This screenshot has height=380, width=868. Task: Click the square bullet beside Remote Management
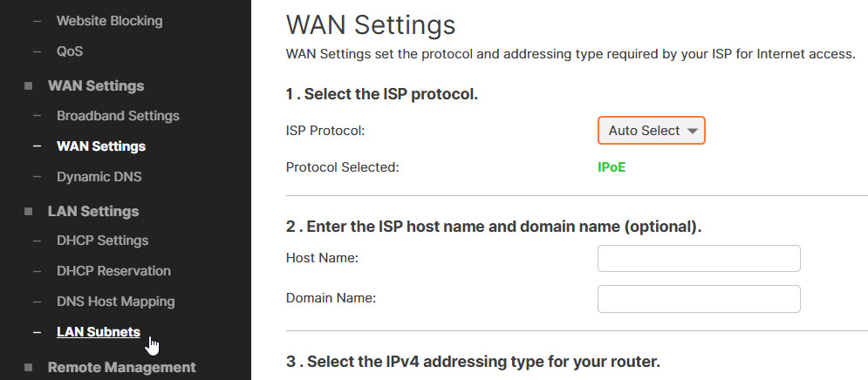pyautogui.click(x=28, y=368)
